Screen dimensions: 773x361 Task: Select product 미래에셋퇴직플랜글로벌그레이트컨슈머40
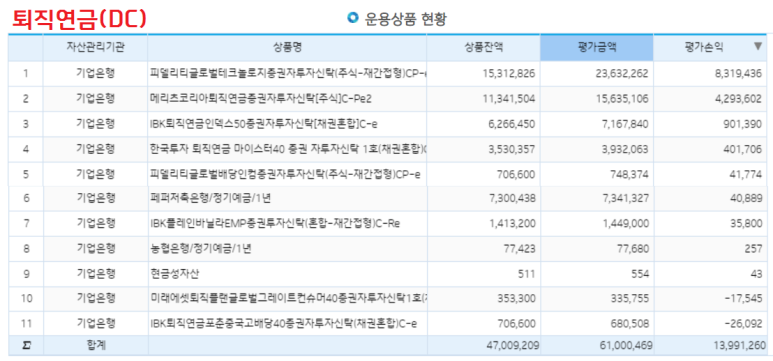pyautogui.click(x=288, y=298)
